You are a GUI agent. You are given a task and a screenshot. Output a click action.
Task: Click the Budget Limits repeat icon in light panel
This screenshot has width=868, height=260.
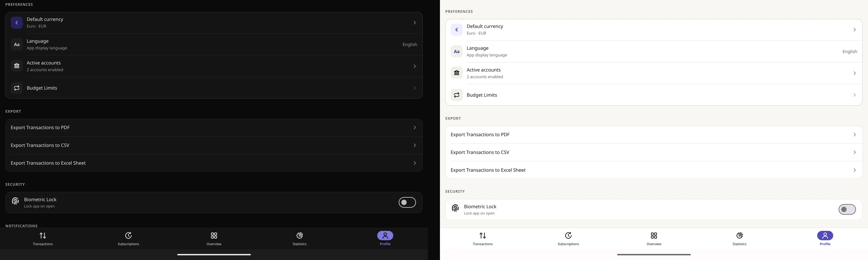click(x=457, y=95)
